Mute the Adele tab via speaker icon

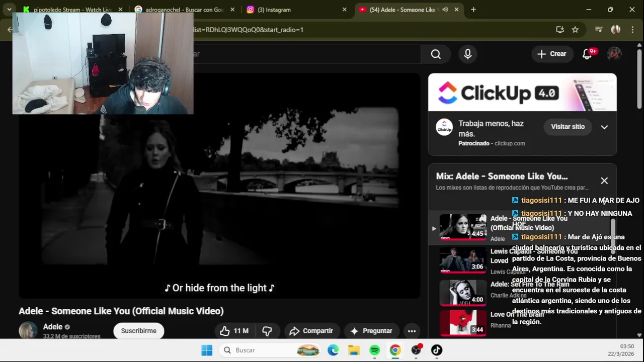coord(445,10)
